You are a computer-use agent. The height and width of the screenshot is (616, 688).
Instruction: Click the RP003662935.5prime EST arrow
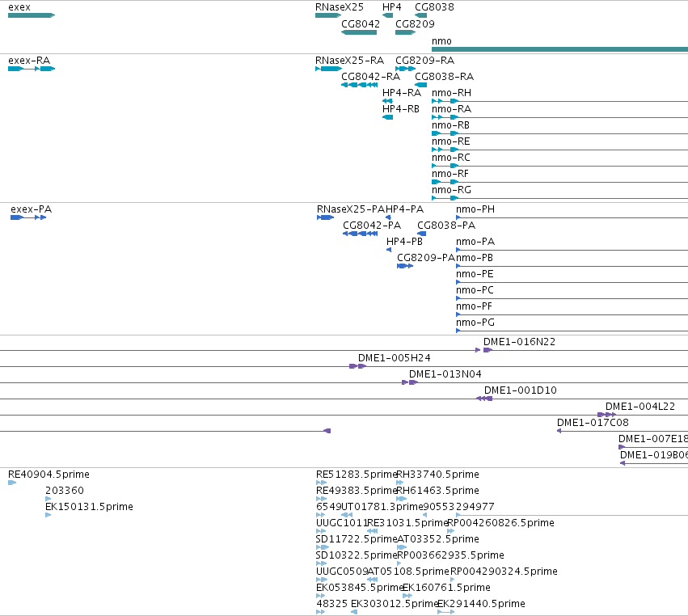coord(399,563)
